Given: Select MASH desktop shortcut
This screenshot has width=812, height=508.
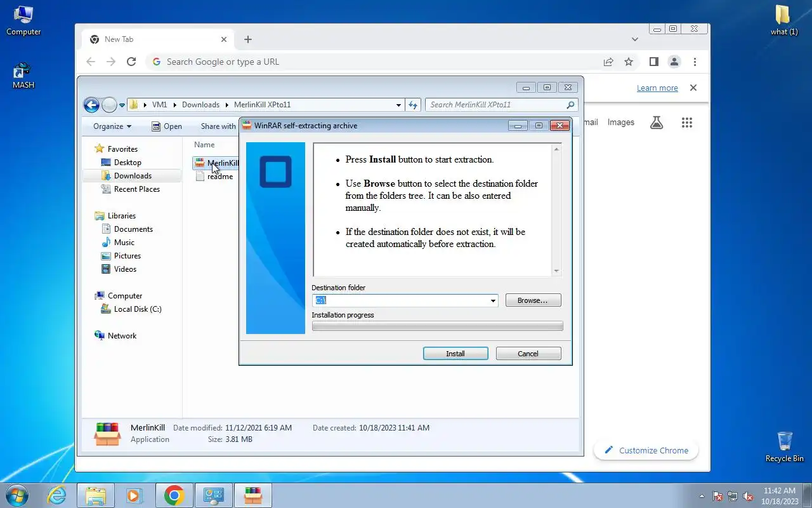Looking at the screenshot, I should tap(23, 76).
